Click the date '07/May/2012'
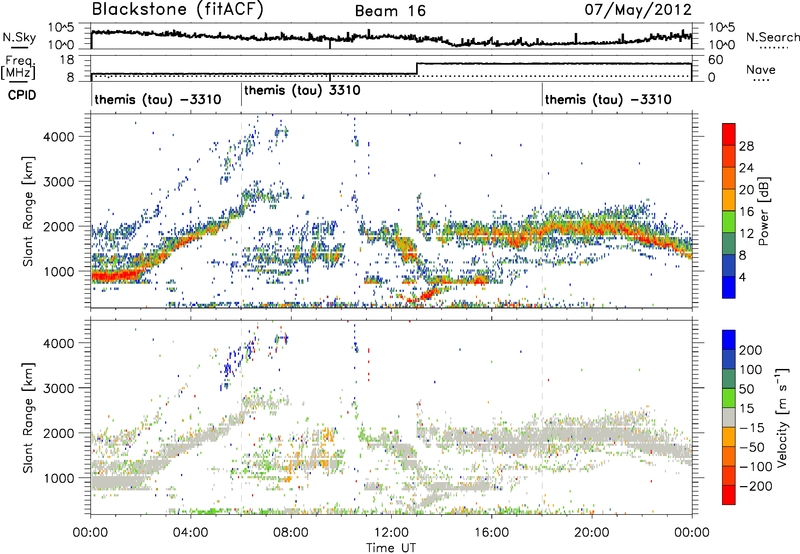800x554 pixels. pyautogui.click(x=638, y=10)
